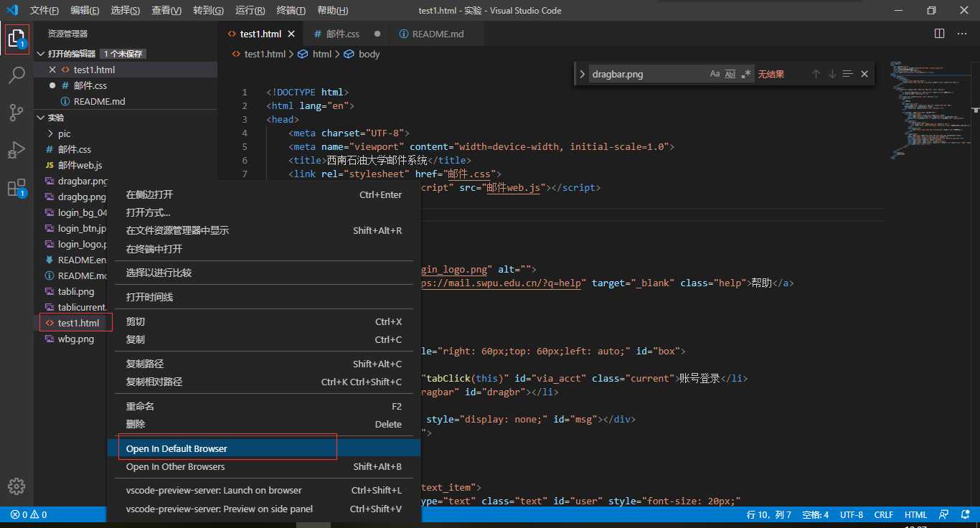Click line and column indicator 行 10
Screen dimensions: 980x528
point(768,514)
